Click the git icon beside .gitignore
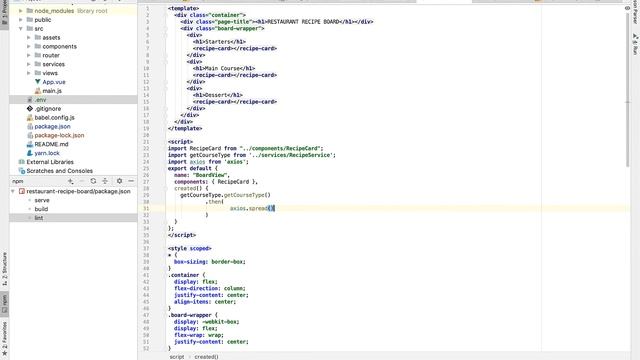This screenshot has width=640, height=360. 29,109
